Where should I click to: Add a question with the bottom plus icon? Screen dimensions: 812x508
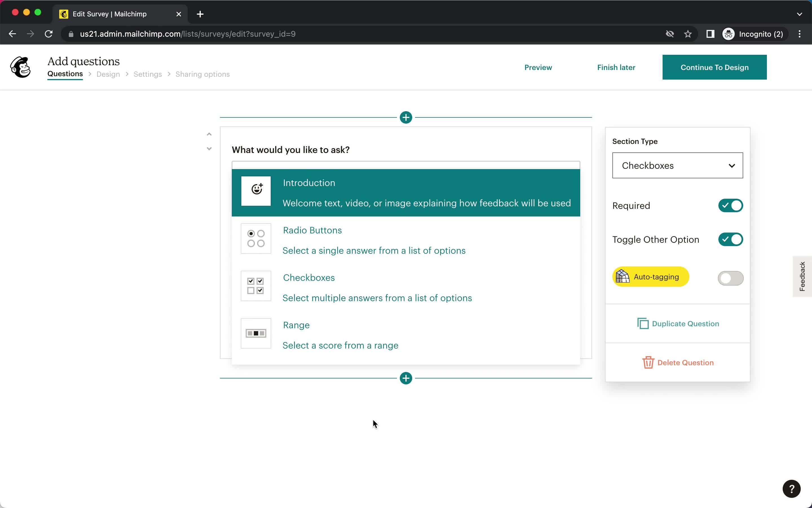(406, 378)
